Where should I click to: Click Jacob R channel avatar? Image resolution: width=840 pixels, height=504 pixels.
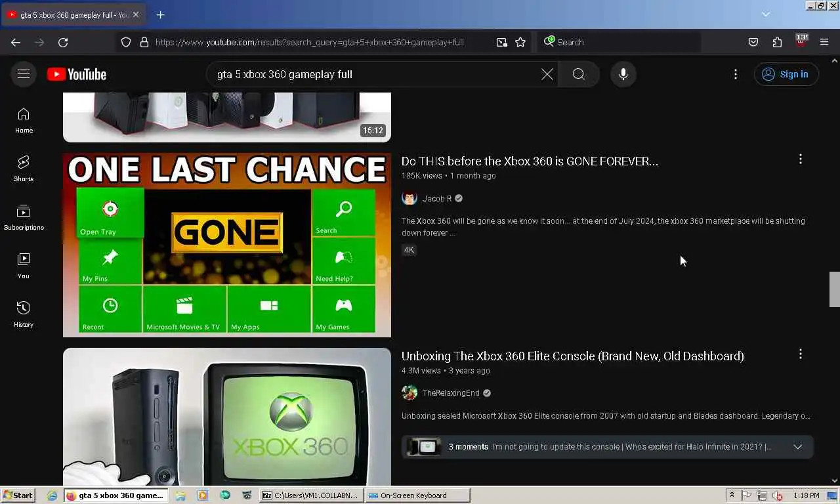(409, 198)
